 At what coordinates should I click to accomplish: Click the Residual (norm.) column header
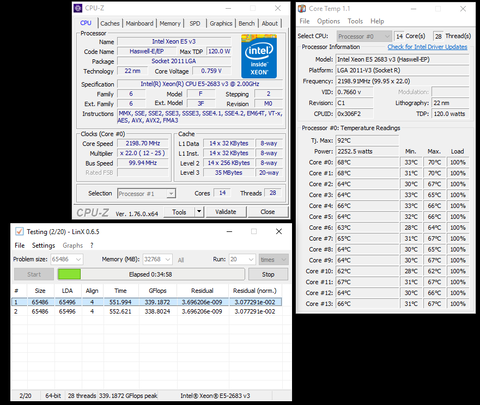coord(255,291)
